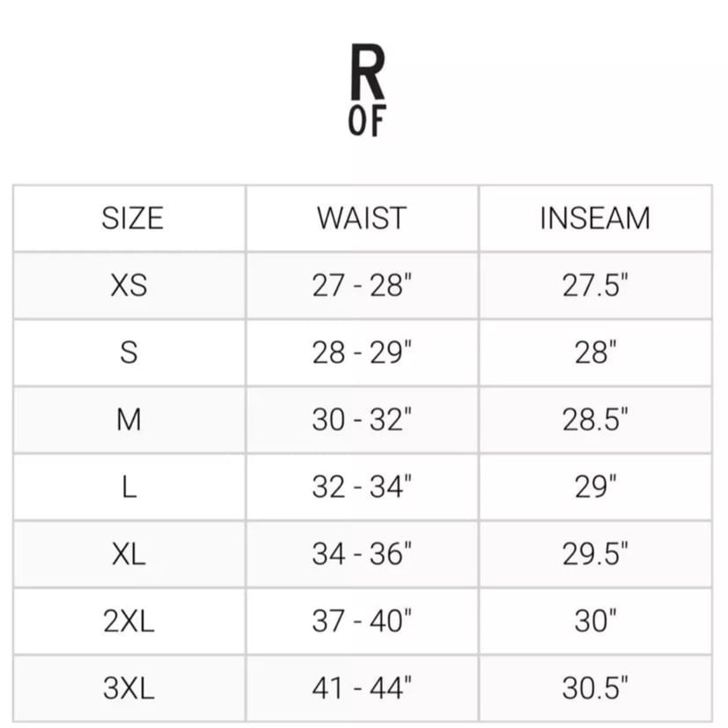Select the 3XL size row label
Screen dimensions: 728x728
[x=129, y=688]
